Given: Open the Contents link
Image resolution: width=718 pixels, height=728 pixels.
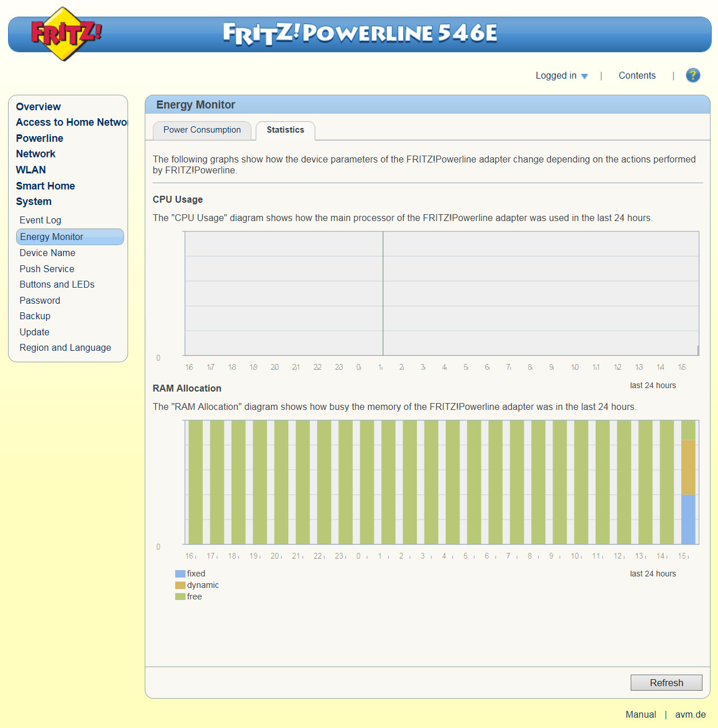Looking at the screenshot, I should (x=637, y=76).
